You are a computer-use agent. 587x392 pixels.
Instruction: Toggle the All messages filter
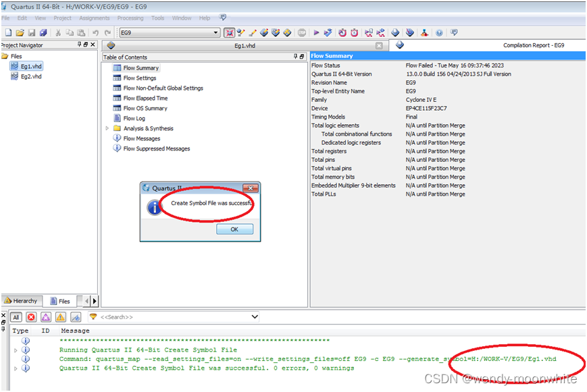click(16, 317)
